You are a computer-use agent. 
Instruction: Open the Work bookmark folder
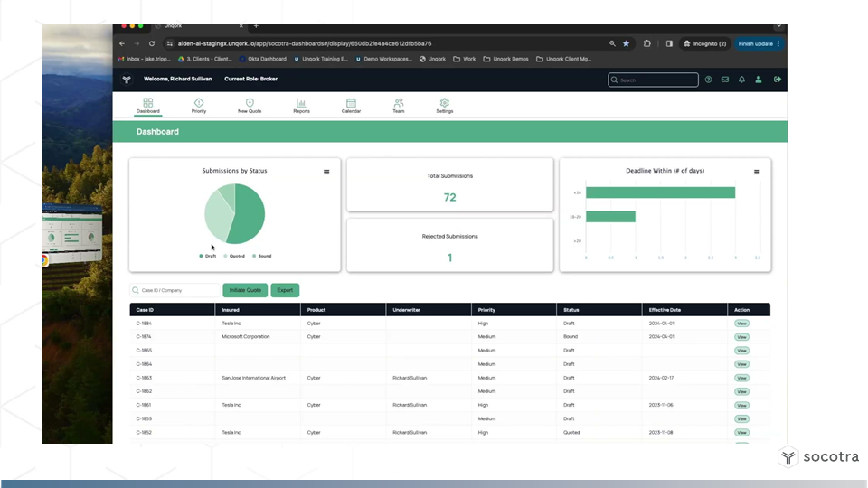tap(465, 59)
